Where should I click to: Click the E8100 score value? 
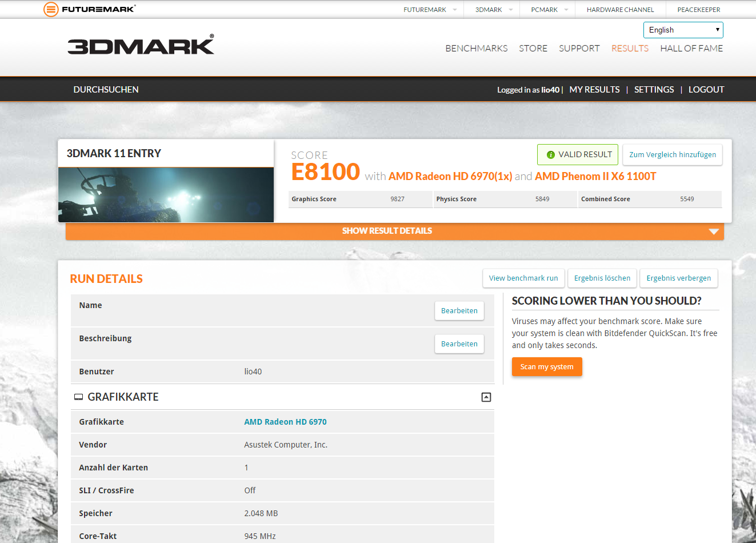click(326, 172)
